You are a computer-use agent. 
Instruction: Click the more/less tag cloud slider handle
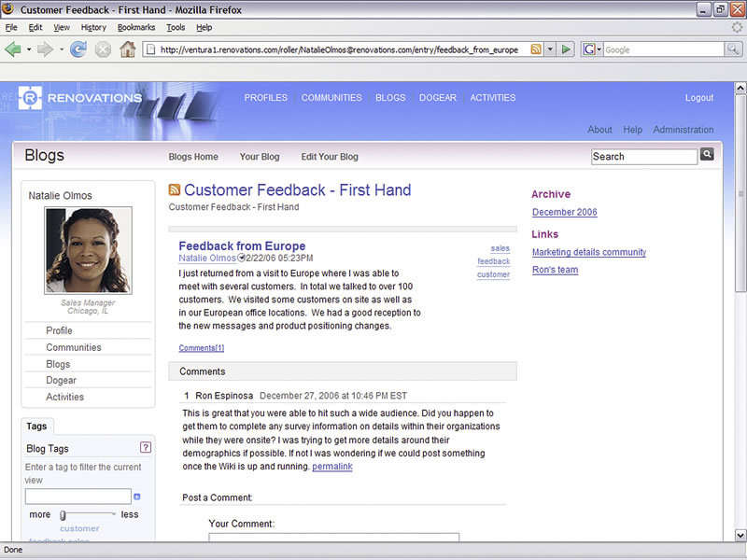pos(63,514)
